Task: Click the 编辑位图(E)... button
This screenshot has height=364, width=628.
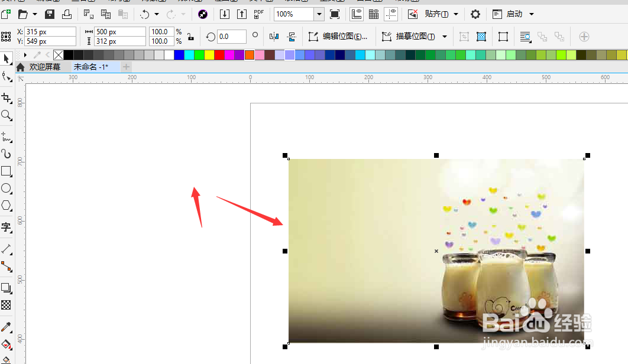Action: (338, 37)
